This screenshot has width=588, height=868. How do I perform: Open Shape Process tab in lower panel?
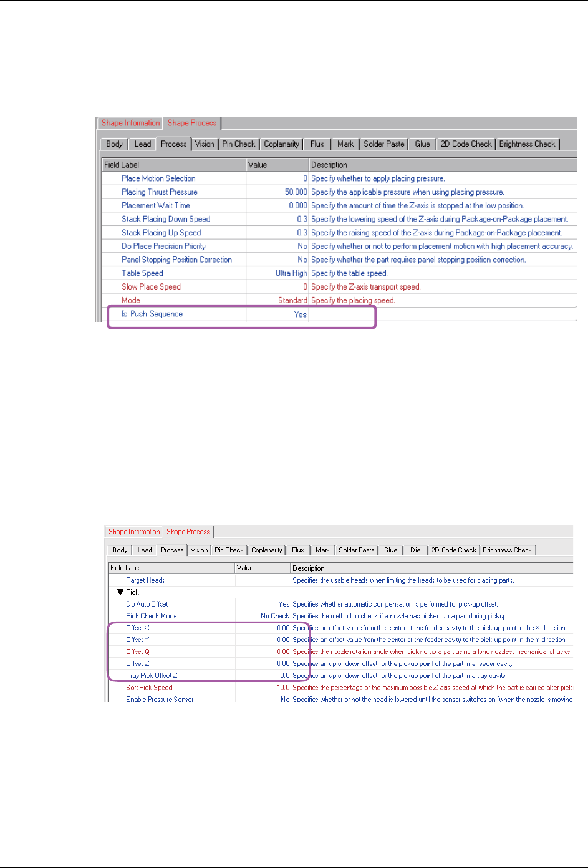click(188, 532)
